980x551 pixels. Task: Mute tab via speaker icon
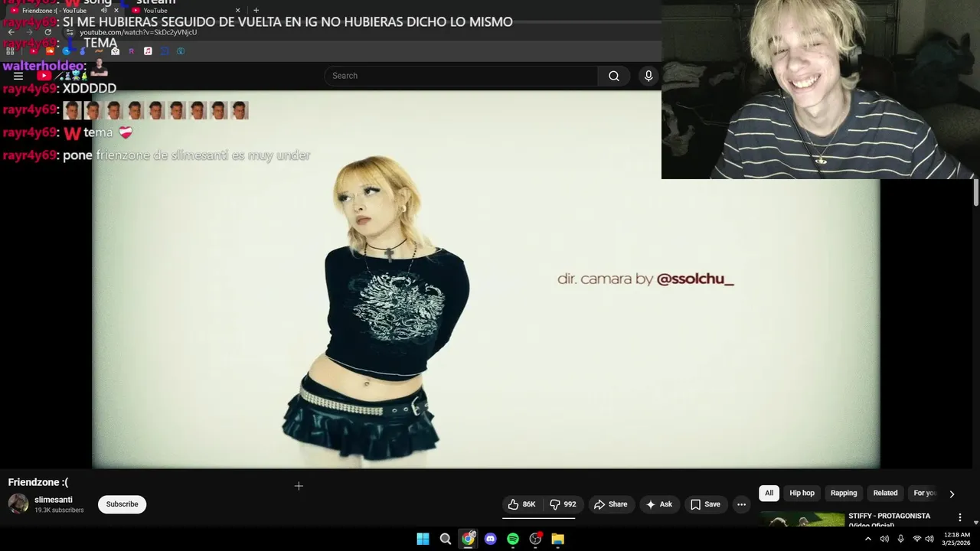(x=104, y=11)
